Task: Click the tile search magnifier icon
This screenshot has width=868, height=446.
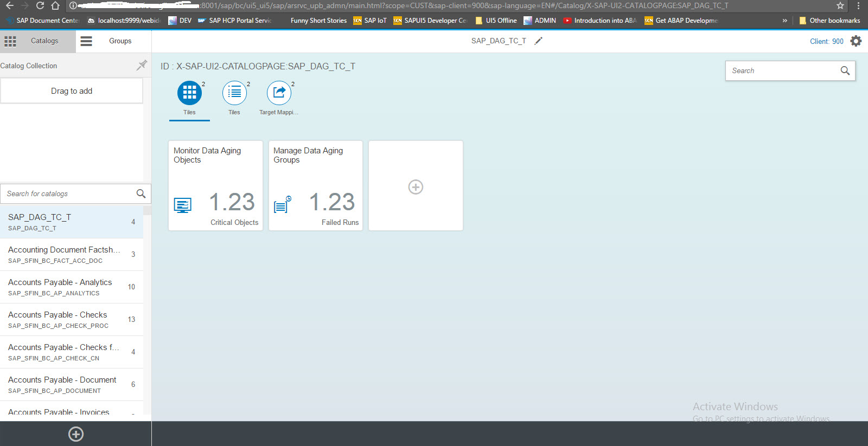Action: click(845, 70)
